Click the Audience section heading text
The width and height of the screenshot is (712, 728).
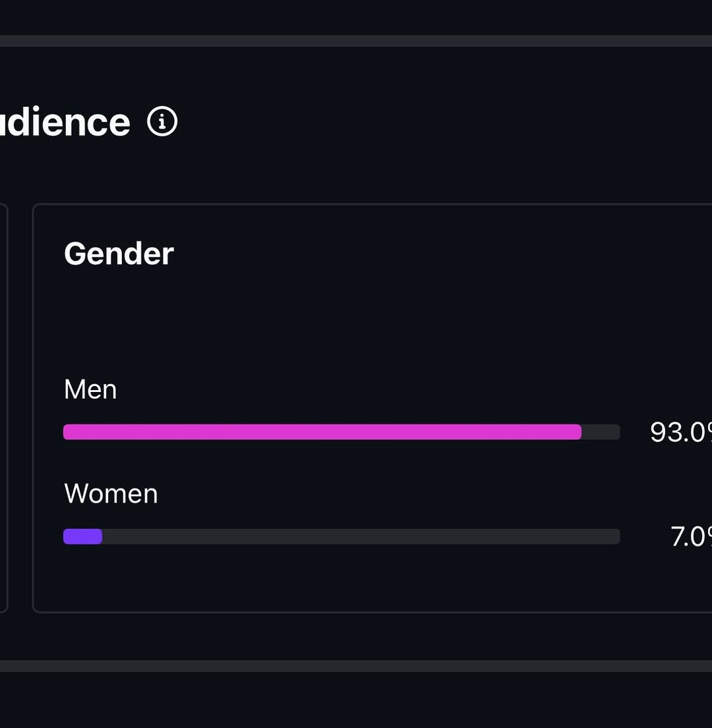coord(65,123)
